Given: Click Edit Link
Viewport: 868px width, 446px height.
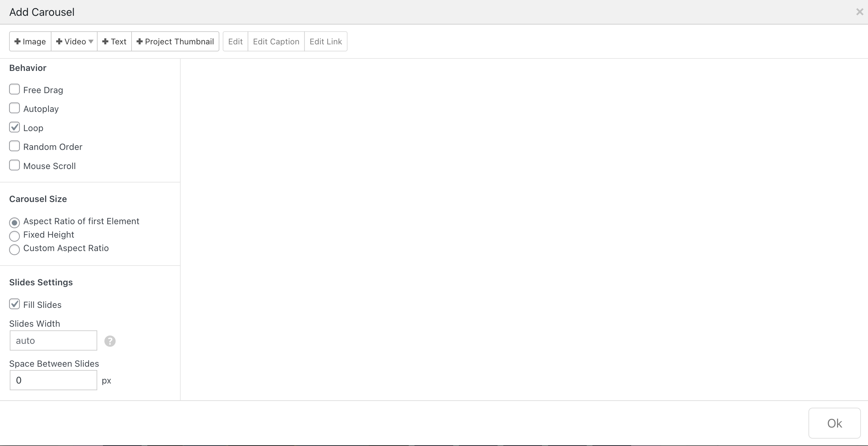Looking at the screenshot, I should (x=326, y=41).
